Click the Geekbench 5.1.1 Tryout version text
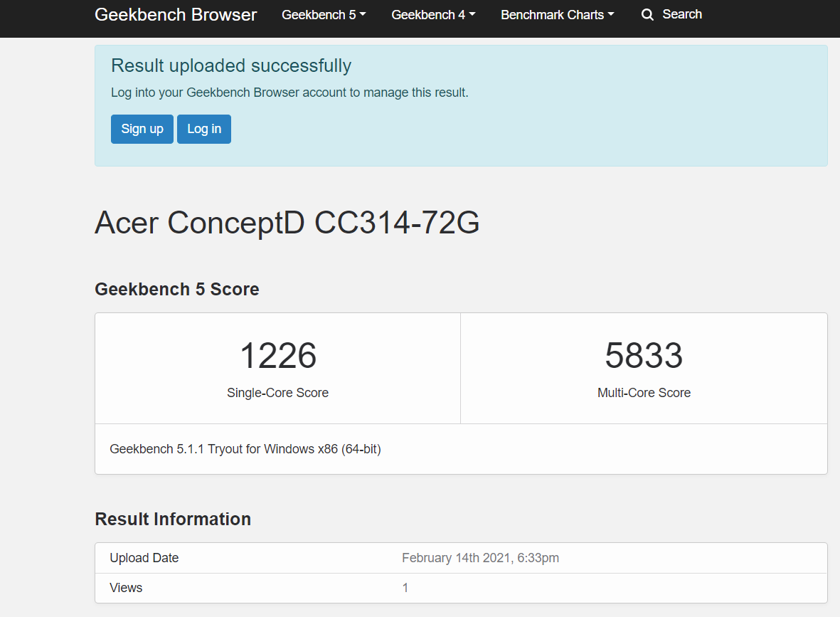The image size is (840, 617). 245,449
